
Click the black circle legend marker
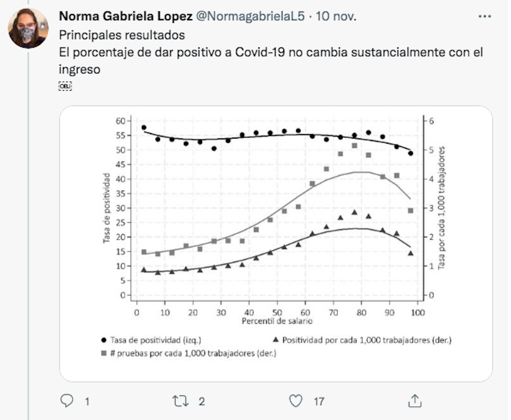point(104,340)
